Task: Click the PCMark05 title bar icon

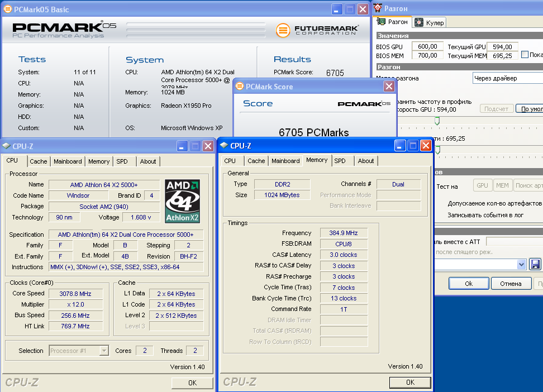Action: coord(7,9)
